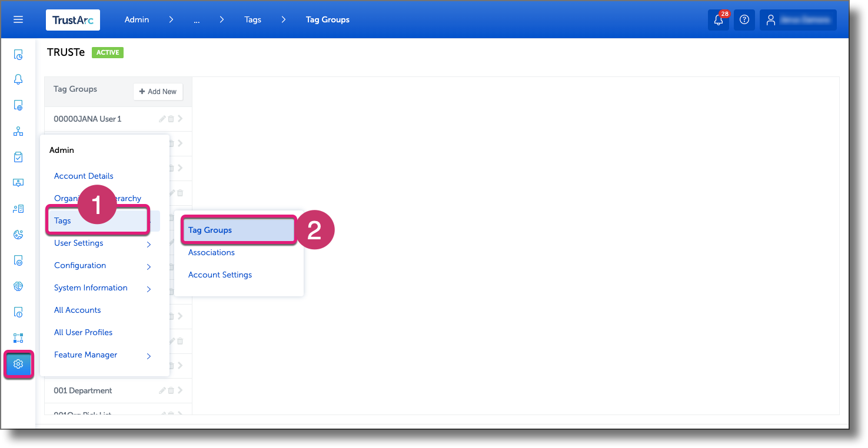Go to Tags in the breadcrumb
Screen dimensions: 868x448
coord(253,19)
